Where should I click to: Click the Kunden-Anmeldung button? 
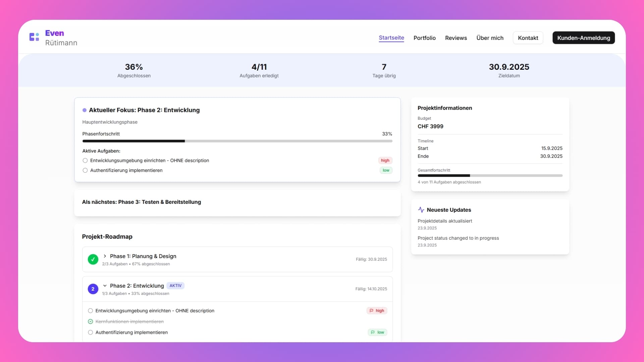(x=583, y=38)
